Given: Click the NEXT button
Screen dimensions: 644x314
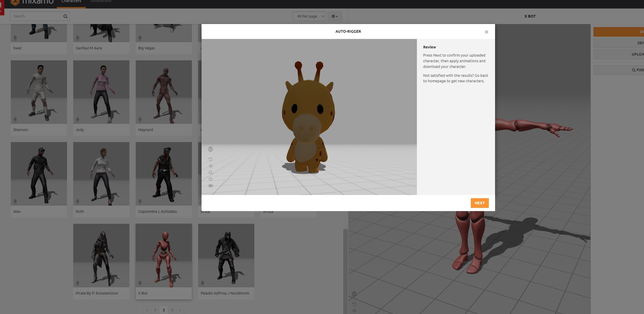Looking at the screenshot, I should pyautogui.click(x=480, y=203).
